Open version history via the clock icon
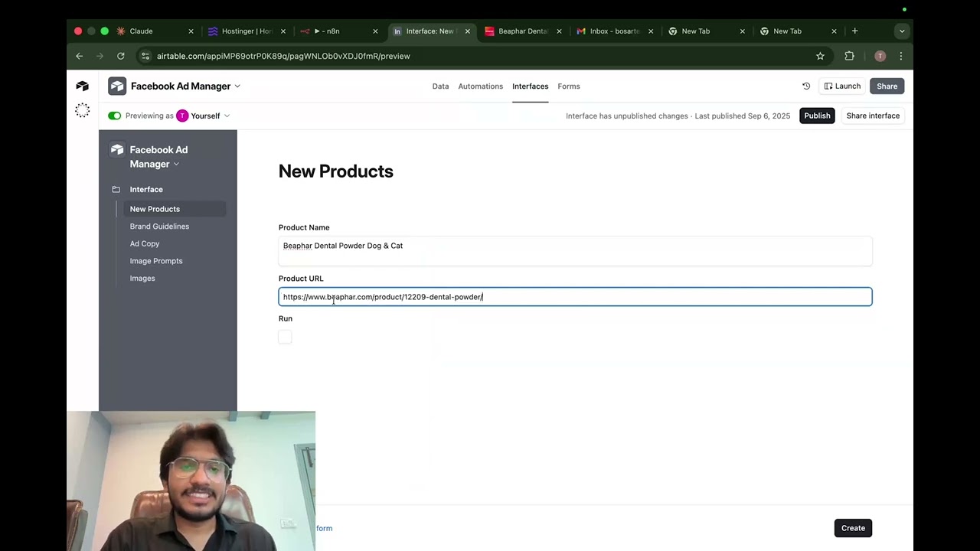The width and height of the screenshot is (980, 551). pos(805,86)
